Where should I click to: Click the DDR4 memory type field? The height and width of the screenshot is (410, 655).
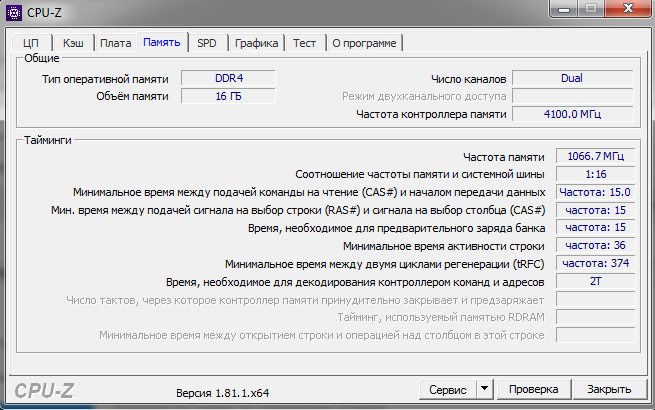[x=228, y=79]
